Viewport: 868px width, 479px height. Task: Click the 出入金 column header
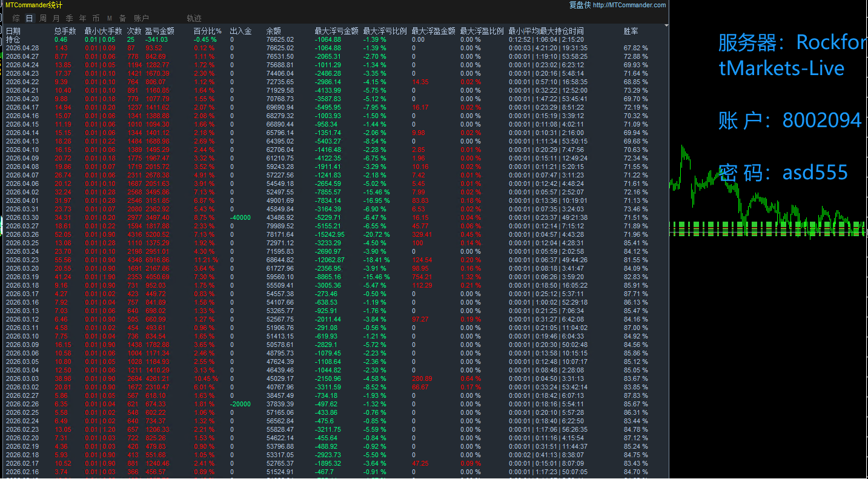(x=241, y=31)
